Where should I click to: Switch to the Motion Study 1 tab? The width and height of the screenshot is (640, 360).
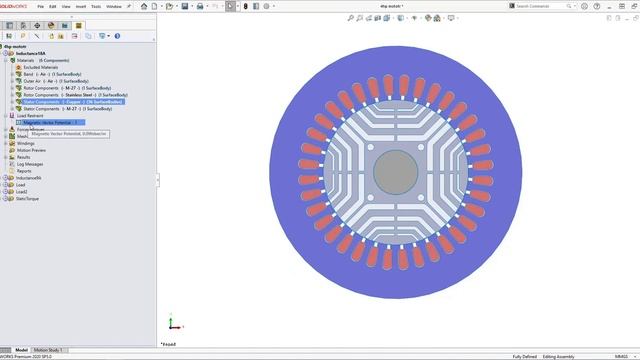48,350
